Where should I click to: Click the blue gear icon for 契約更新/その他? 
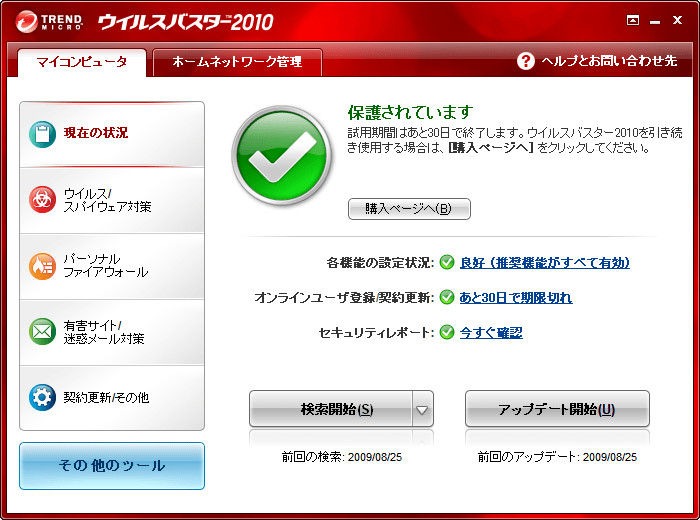point(42,397)
